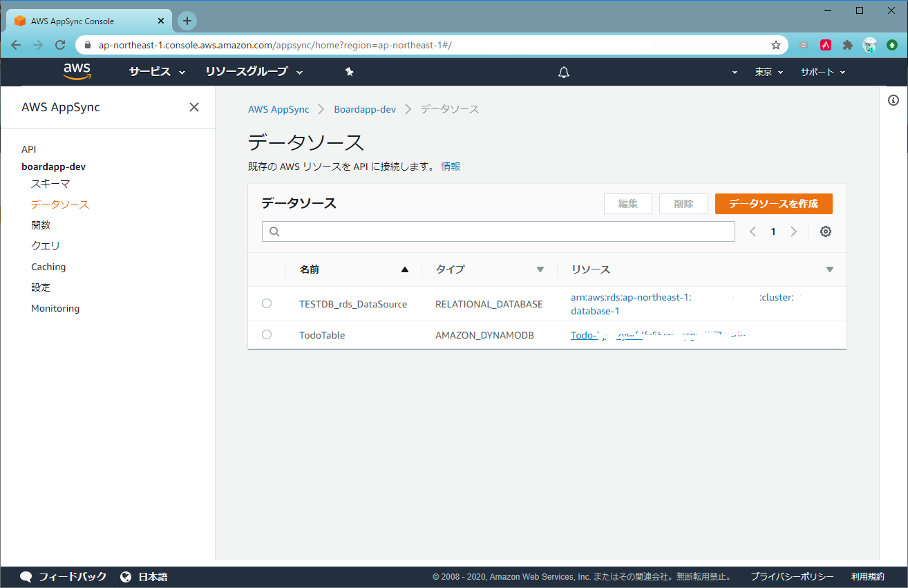Screen dimensions: 908x588
Task: Go to Boardapp-dev breadcrumb link
Action: coord(365,109)
